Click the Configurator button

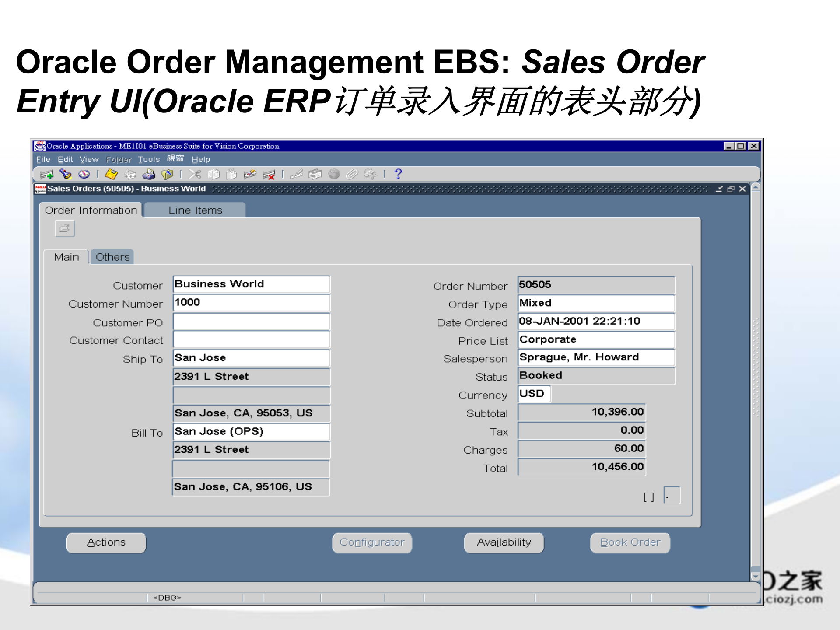click(372, 542)
